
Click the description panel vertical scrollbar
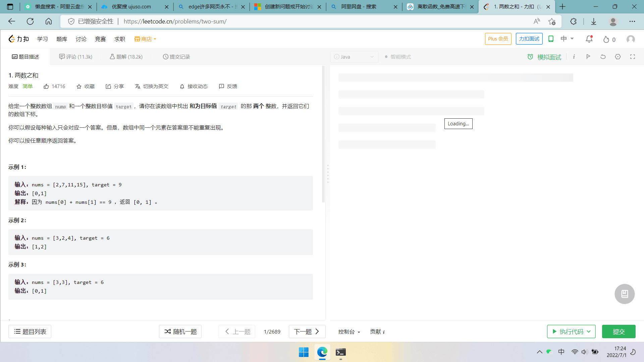click(323, 134)
